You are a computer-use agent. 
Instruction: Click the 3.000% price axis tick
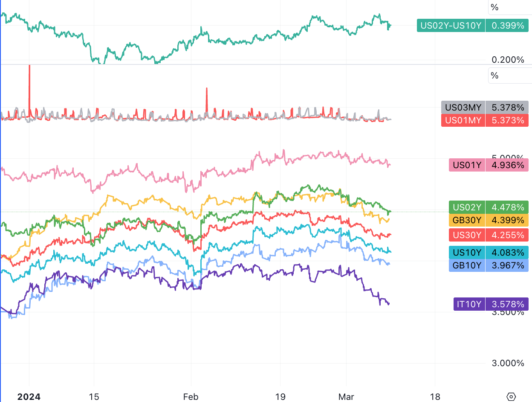508,363
